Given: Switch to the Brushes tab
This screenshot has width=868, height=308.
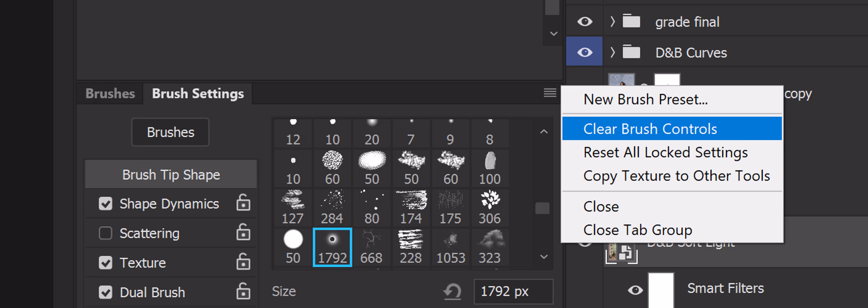Looking at the screenshot, I should point(110,94).
